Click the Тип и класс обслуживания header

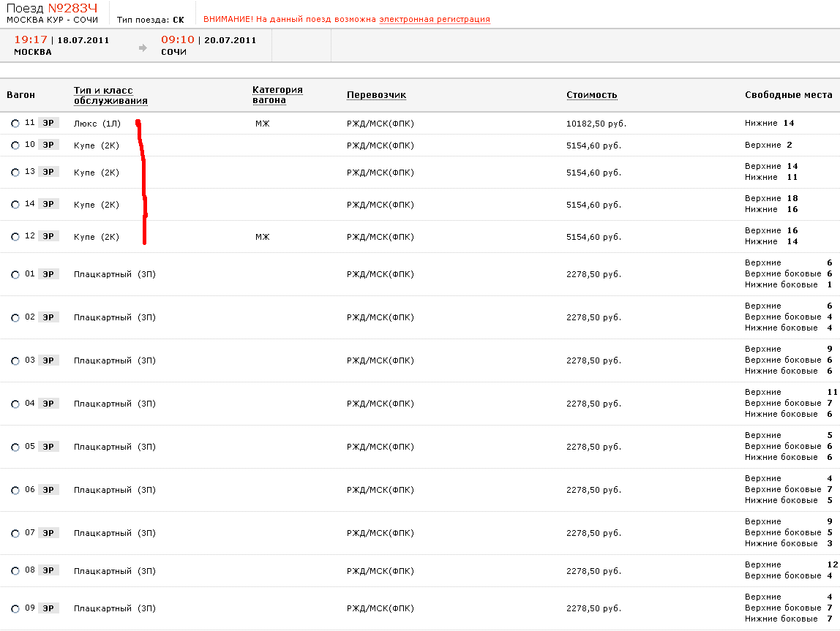(110, 96)
